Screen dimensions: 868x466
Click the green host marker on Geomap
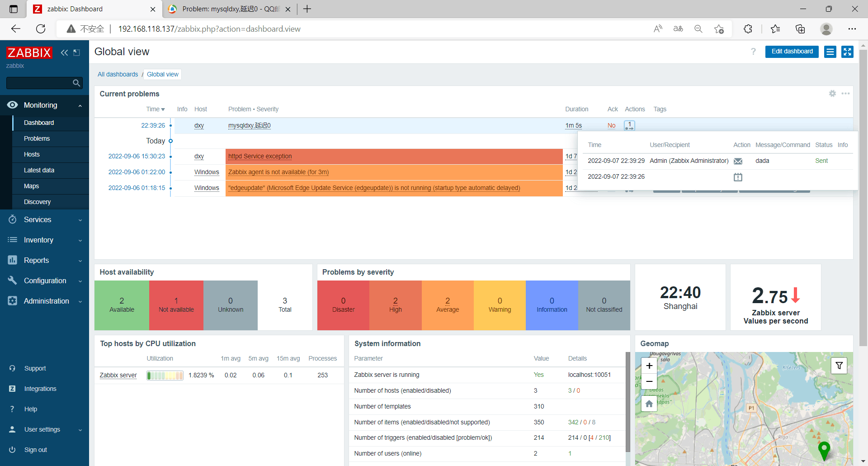[x=824, y=450]
